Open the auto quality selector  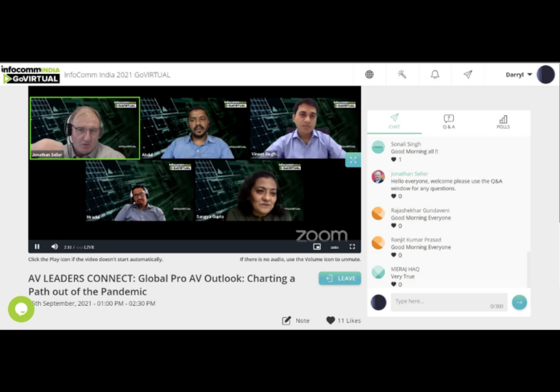(x=335, y=247)
